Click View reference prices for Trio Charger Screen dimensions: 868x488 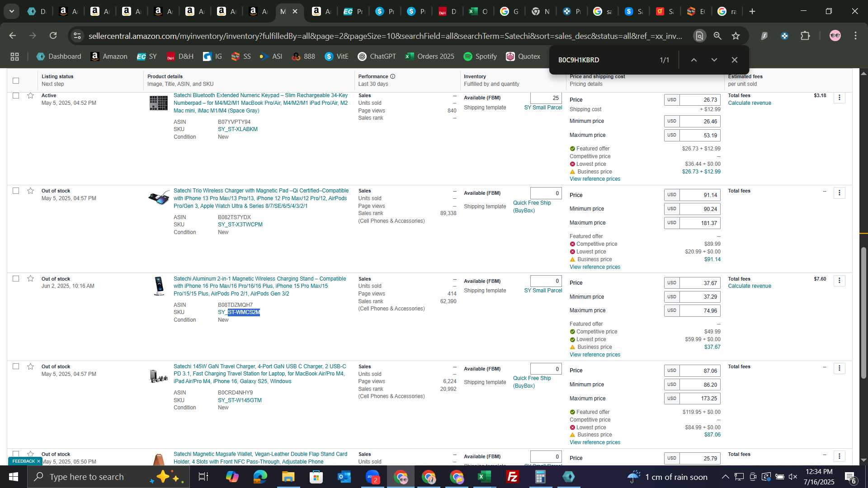point(595,267)
